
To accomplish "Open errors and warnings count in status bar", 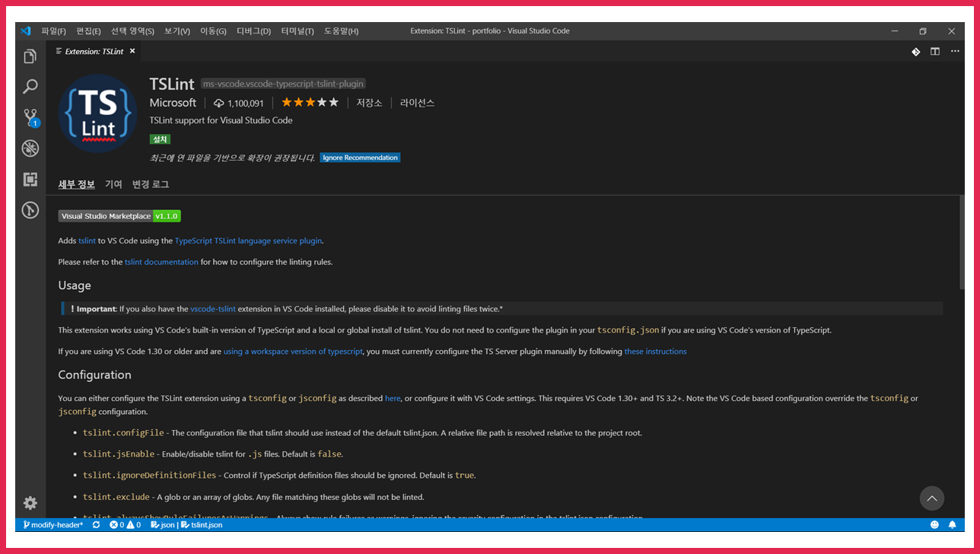I will (125, 525).
